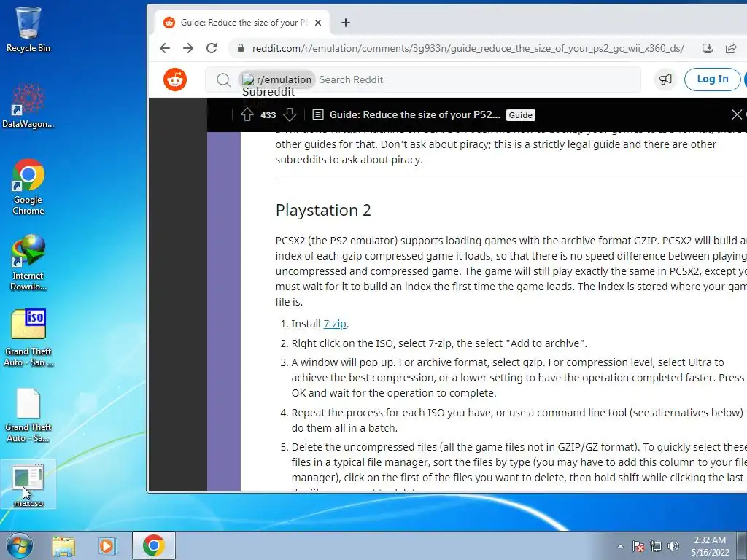Click the share page icon

coord(730,48)
